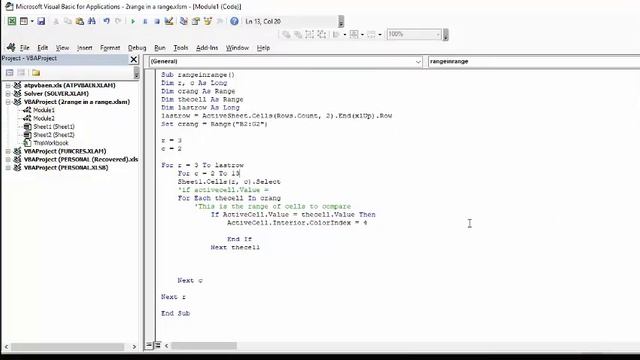Image resolution: width=640 pixels, height=360 pixels.
Task: Click the Insert UserForm toolbar icon
Action: pyautogui.click(x=24, y=21)
